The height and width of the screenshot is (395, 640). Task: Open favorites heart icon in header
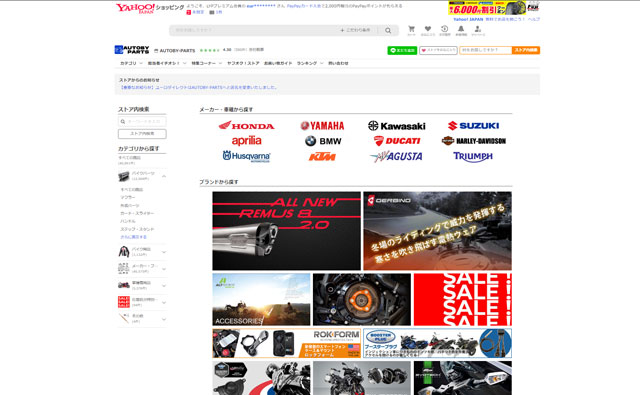click(x=428, y=30)
